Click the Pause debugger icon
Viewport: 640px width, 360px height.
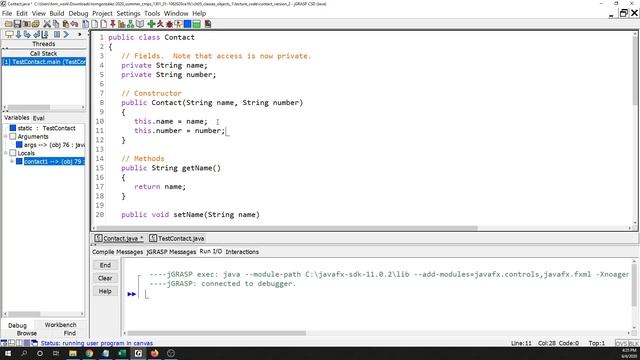click(x=57, y=35)
